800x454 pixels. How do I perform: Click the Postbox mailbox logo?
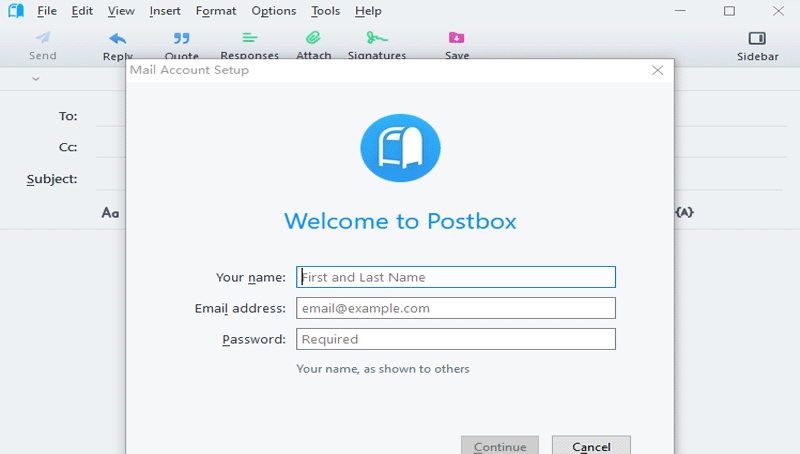click(400, 148)
